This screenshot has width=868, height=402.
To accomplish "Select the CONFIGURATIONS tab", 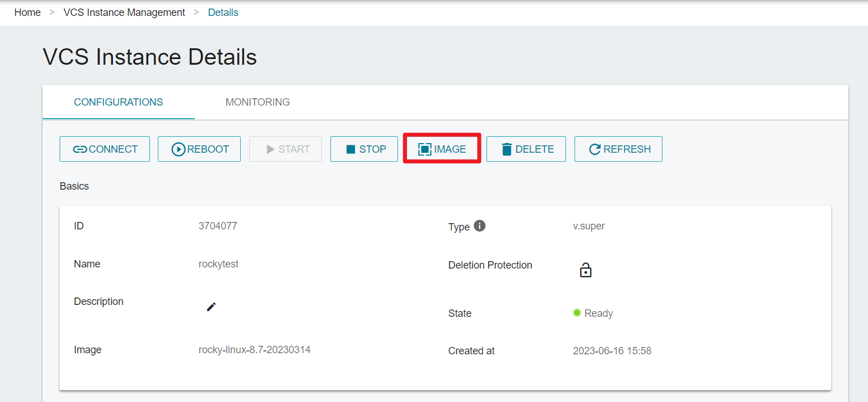I will [x=119, y=102].
